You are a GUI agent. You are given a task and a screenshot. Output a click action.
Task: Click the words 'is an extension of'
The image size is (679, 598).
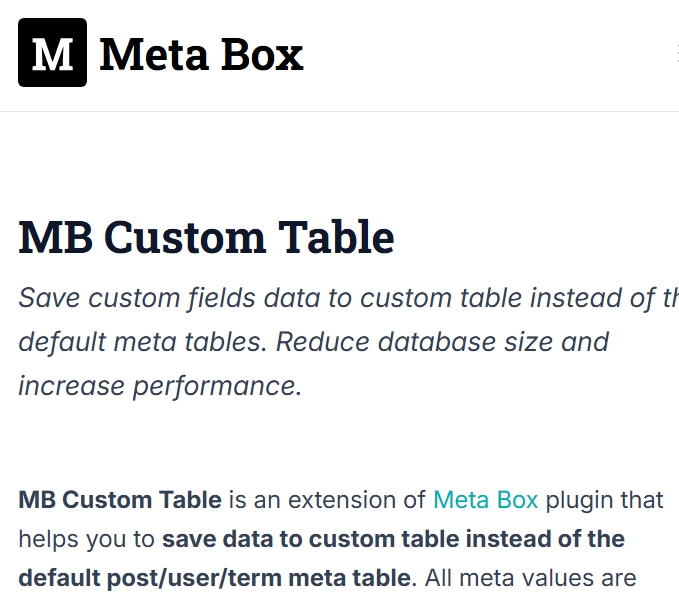pos(327,500)
